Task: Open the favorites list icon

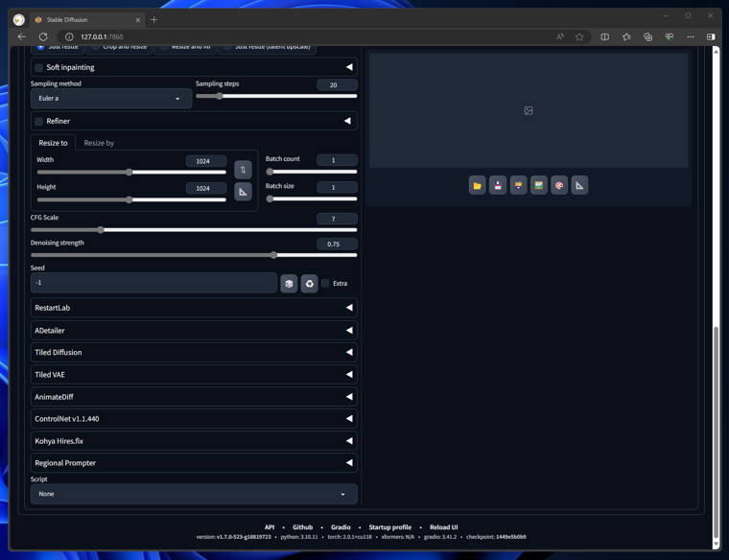Action: pos(626,36)
